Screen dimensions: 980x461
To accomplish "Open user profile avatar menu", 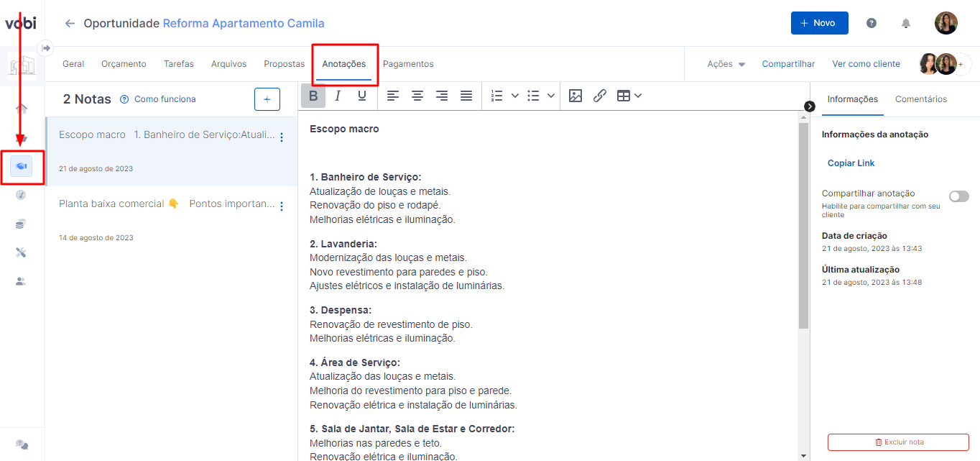I will (946, 23).
